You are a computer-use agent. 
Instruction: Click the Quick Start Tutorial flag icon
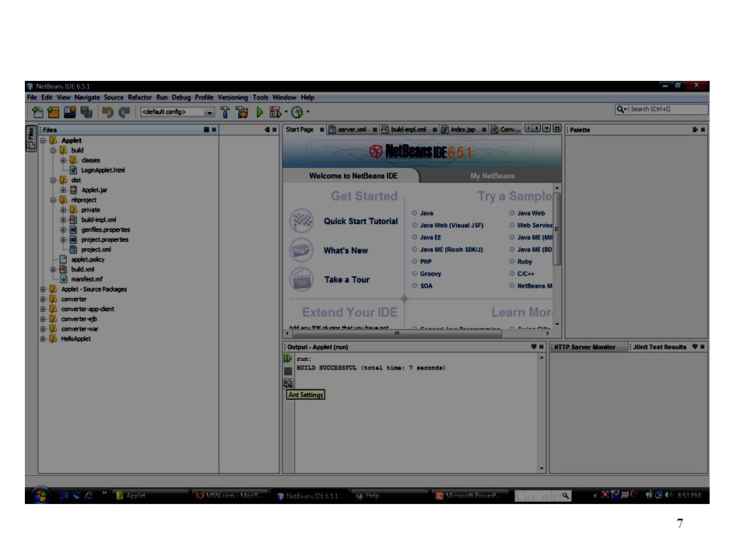point(301,221)
